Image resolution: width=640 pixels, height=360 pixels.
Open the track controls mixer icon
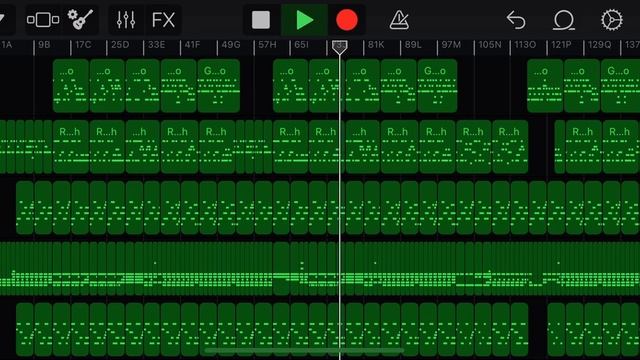[x=126, y=20]
